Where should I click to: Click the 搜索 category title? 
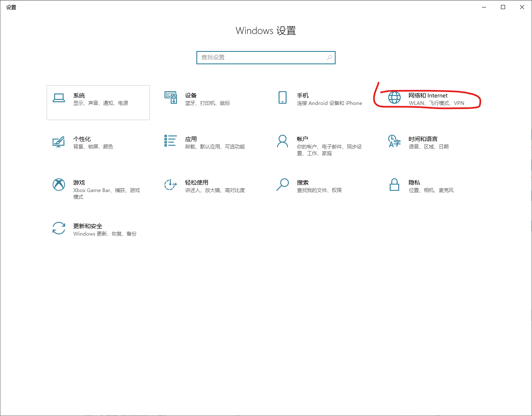coord(303,182)
